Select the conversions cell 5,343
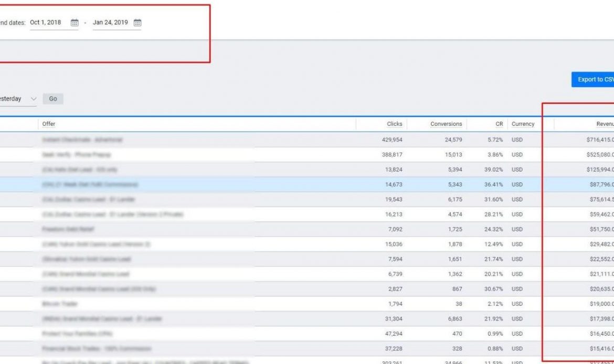The width and height of the screenshot is (614, 364). [455, 184]
